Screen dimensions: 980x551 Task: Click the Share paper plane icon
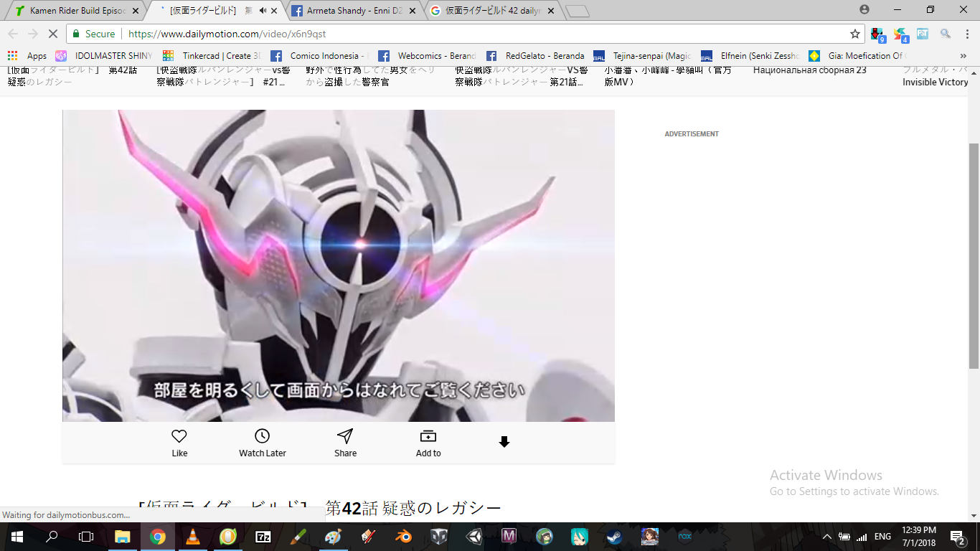(x=345, y=436)
